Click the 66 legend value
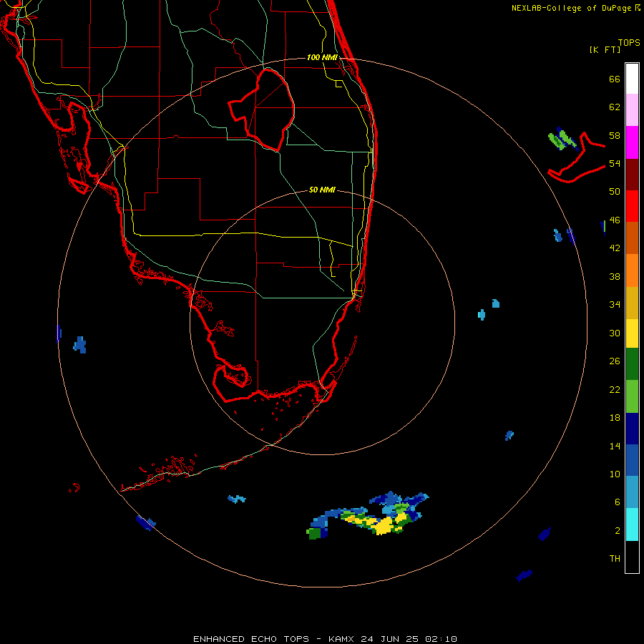The height and width of the screenshot is (644, 644). 615,79
